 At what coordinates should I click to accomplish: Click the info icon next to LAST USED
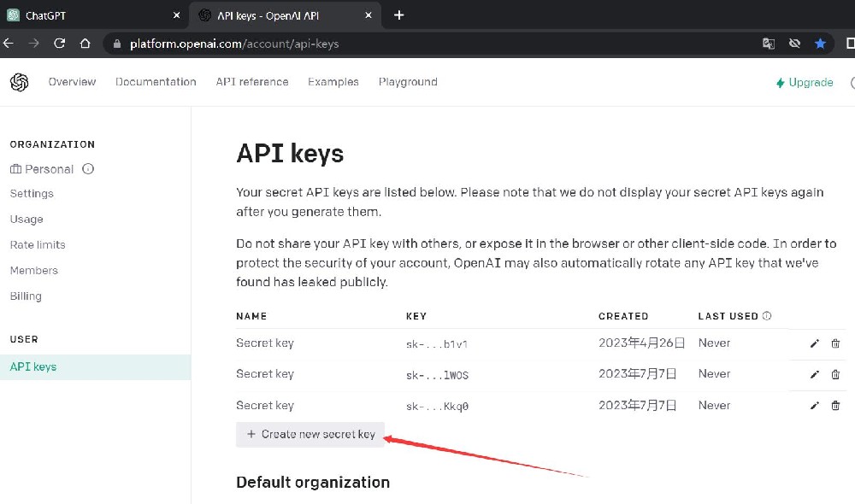coord(767,315)
